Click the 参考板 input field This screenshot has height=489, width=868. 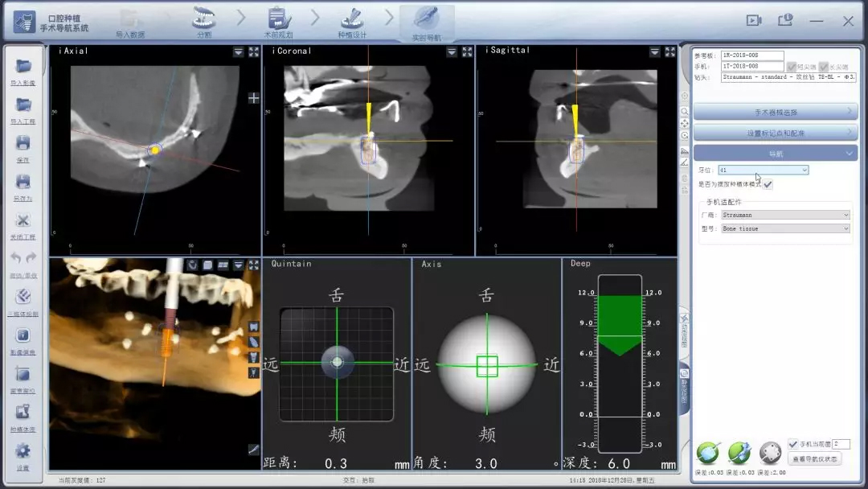click(751, 56)
